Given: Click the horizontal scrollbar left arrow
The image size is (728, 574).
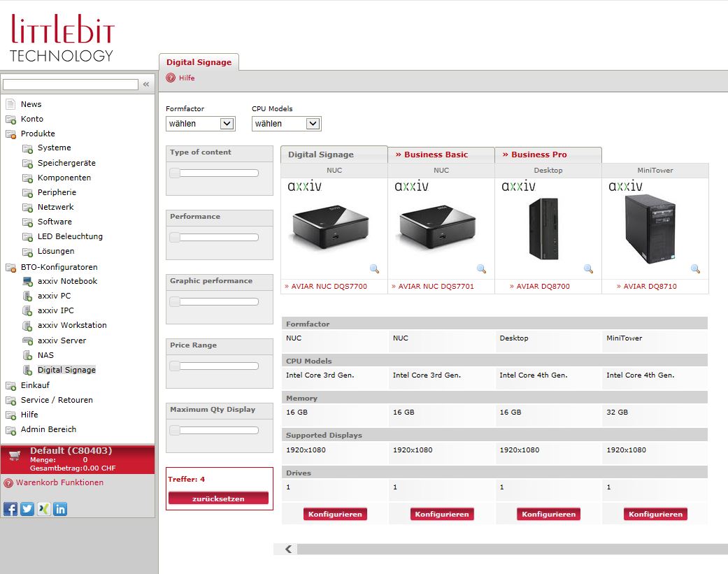Looking at the screenshot, I should coord(288,550).
